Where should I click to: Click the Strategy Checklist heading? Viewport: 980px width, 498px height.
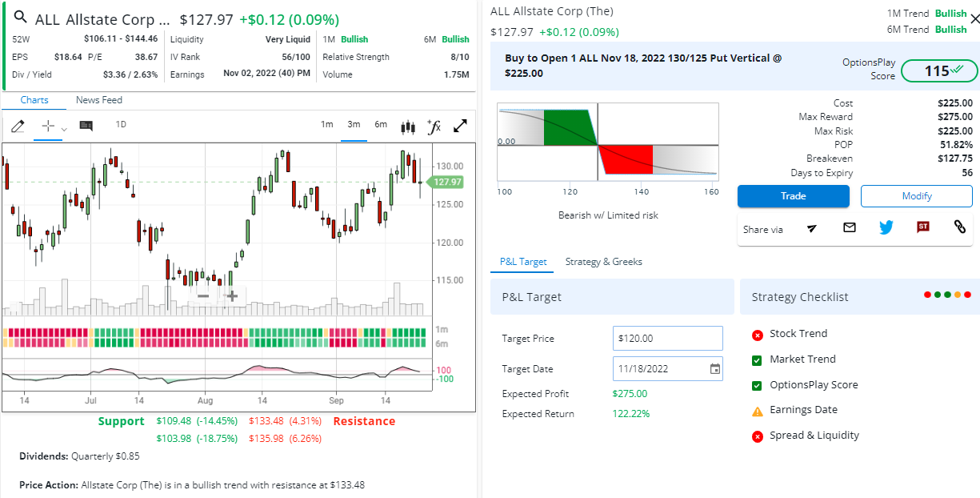[x=800, y=297]
